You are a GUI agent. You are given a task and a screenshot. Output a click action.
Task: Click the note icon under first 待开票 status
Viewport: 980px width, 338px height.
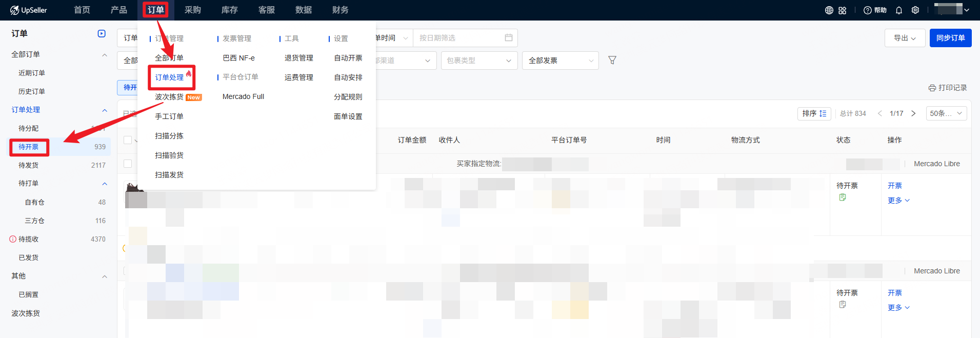[842, 197]
